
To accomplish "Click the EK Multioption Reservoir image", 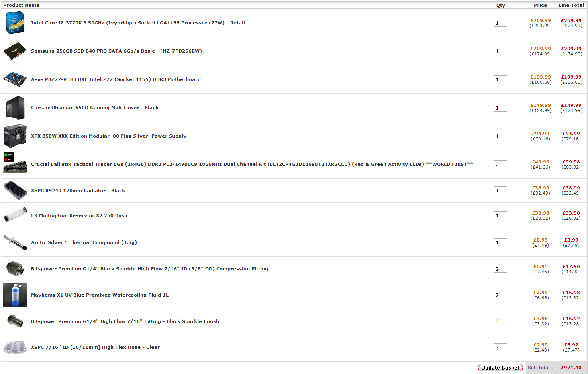I will (x=15, y=215).
